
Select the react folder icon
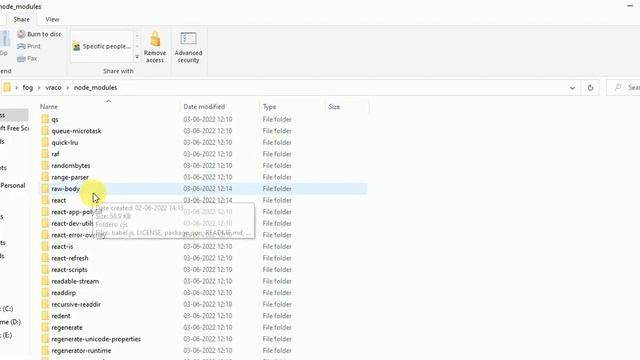(45, 200)
